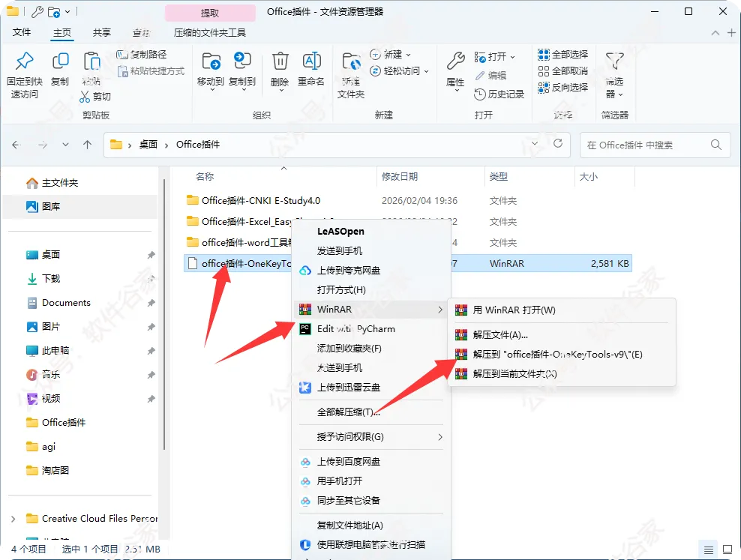Sort by the 修改日期 column header
This screenshot has height=560, width=741.
400,177
